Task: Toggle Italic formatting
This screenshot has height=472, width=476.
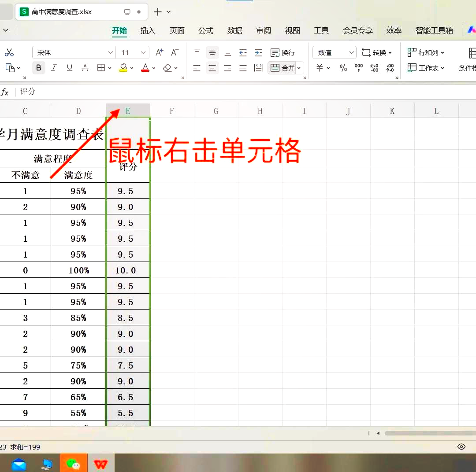Action: tap(54, 68)
